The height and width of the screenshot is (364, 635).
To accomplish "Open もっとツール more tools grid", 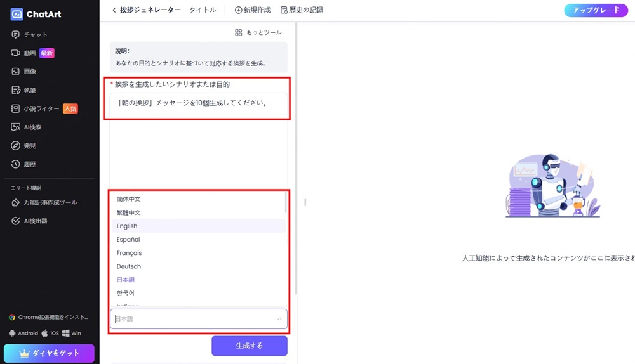I will pos(258,32).
